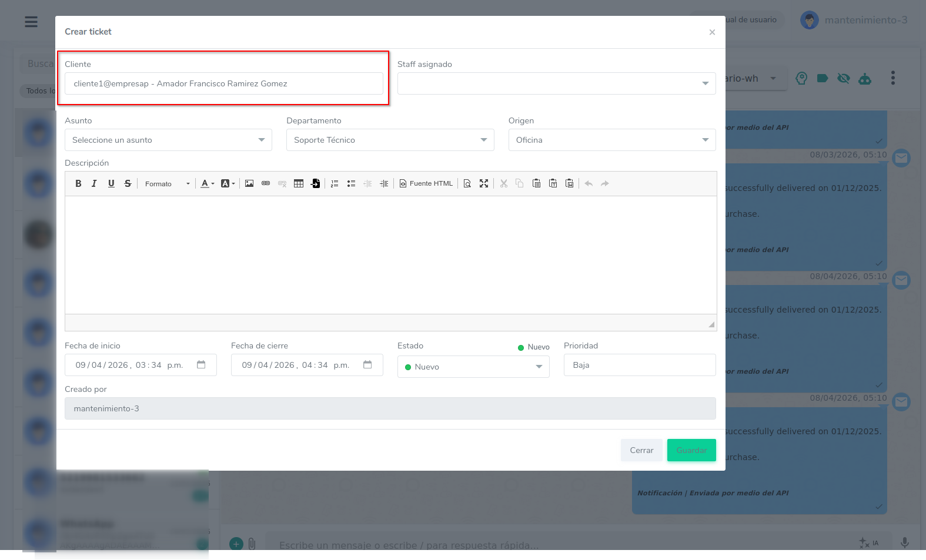Toggle bold formatting in description editor
Screen dimensions: 926x560
[x=78, y=183]
